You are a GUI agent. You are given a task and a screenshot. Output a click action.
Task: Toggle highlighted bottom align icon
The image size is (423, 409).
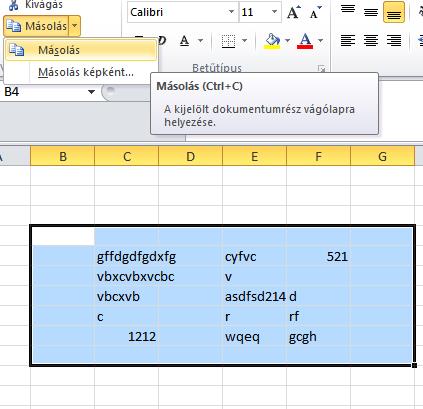point(394,12)
